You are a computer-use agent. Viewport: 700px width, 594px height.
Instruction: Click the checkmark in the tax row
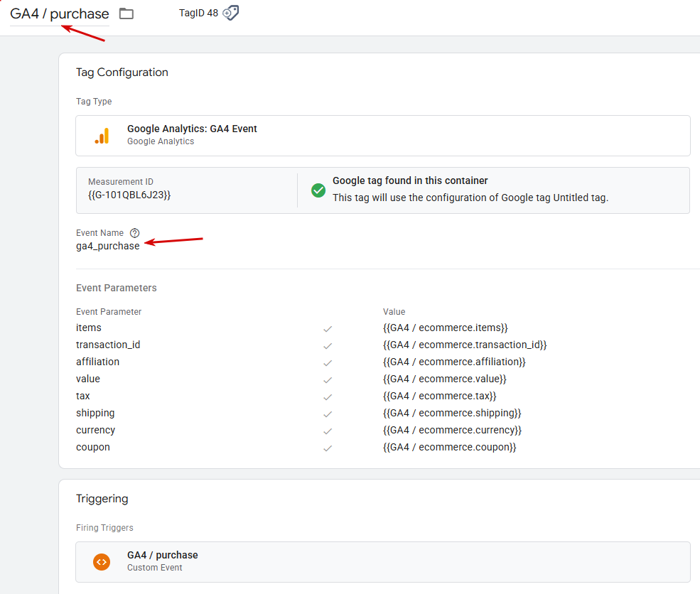coord(328,397)
